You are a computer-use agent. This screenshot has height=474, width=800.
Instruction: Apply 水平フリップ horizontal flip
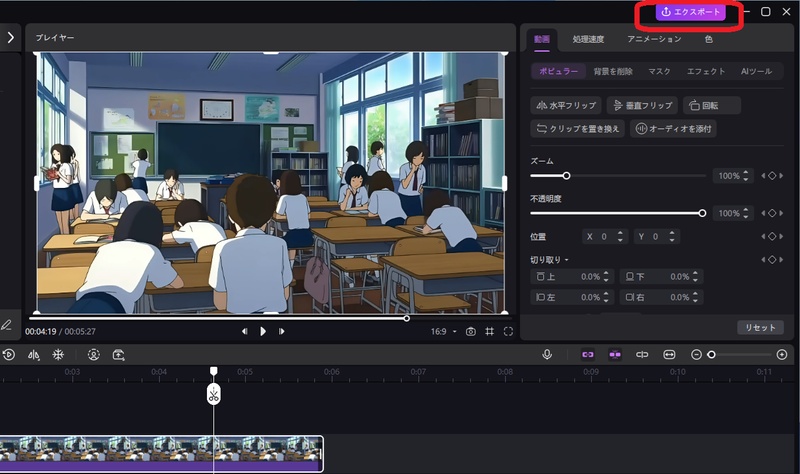pos(566,106)
